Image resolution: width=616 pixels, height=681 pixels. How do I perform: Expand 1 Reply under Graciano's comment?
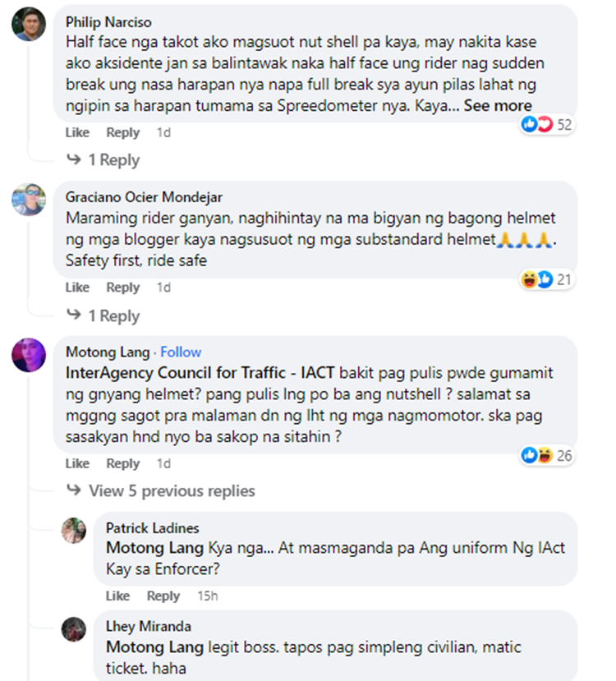(x=103, y=315)
